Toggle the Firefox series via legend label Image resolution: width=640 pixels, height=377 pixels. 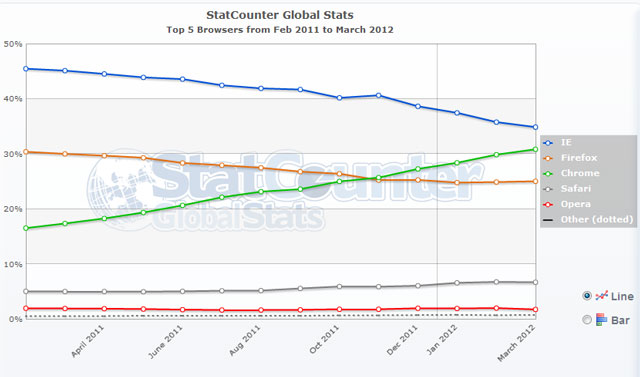pyautogui.click(x=579, y=158)
